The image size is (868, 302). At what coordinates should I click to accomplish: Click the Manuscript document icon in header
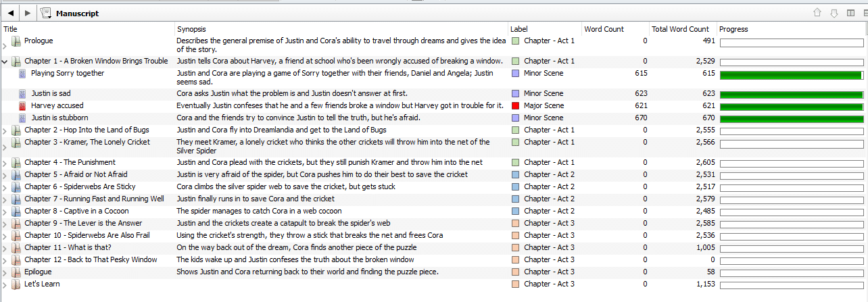(46, 13)
